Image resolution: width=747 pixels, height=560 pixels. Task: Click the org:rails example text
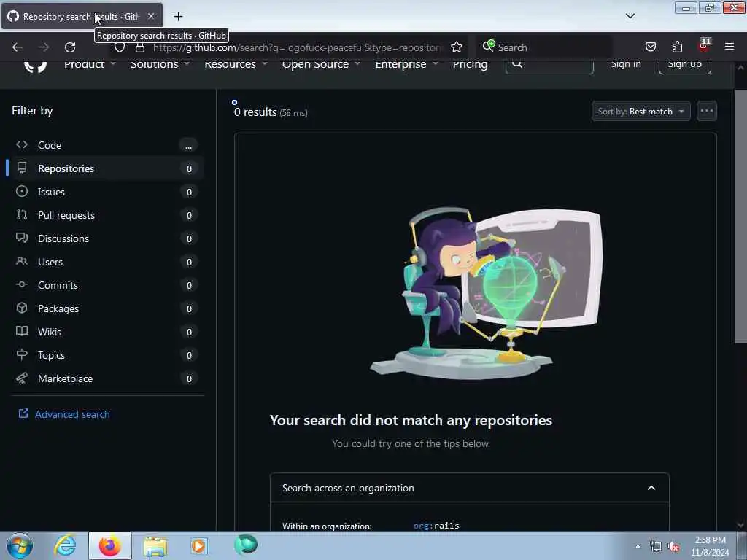coord(436,526)
